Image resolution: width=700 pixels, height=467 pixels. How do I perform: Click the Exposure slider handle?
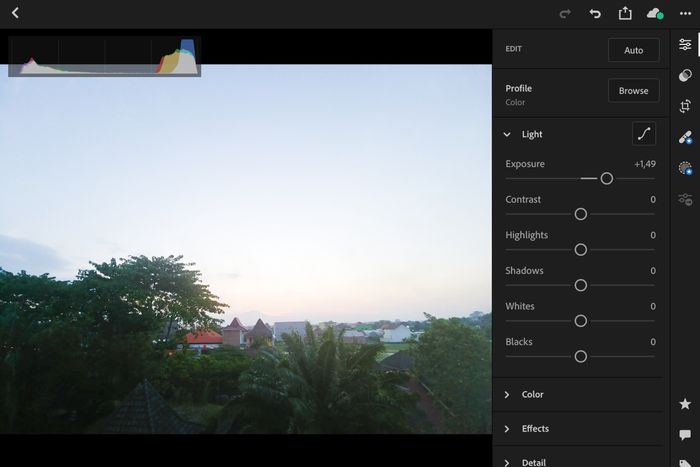point(606,179)
